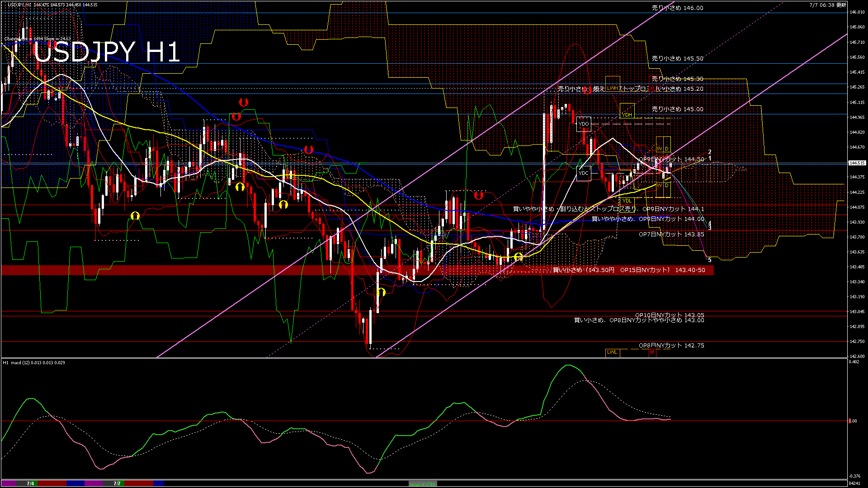This screenshot has width=868, height=488.
Task: Click the 売り小さめ 145.50 label
Action: coord(677,58)
